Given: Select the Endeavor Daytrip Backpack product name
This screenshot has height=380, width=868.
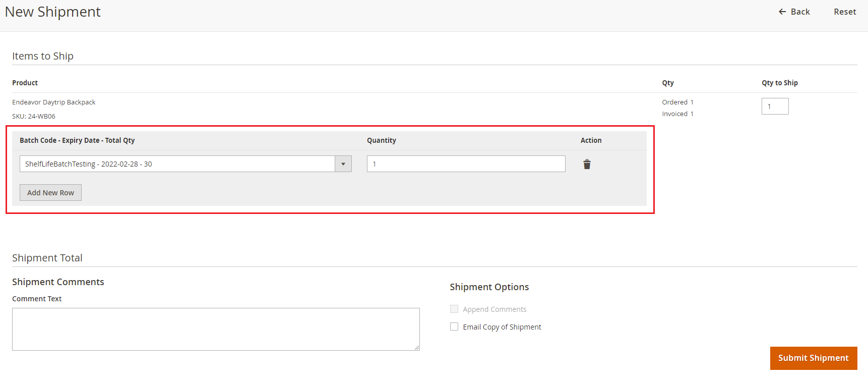Looking at the screenshot, I should pos(54,102).
